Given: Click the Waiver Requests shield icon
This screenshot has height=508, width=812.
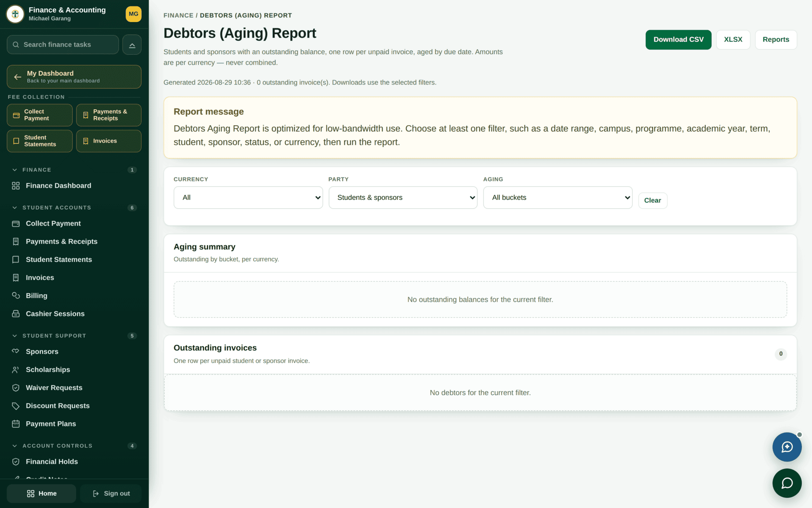Looking at the screenshot, I should tap(16, 388).
